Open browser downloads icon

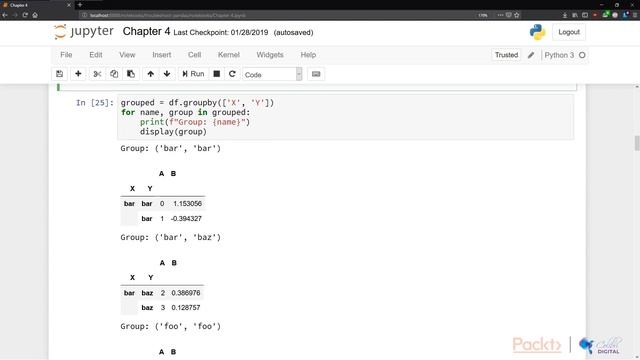click(565, 15)
